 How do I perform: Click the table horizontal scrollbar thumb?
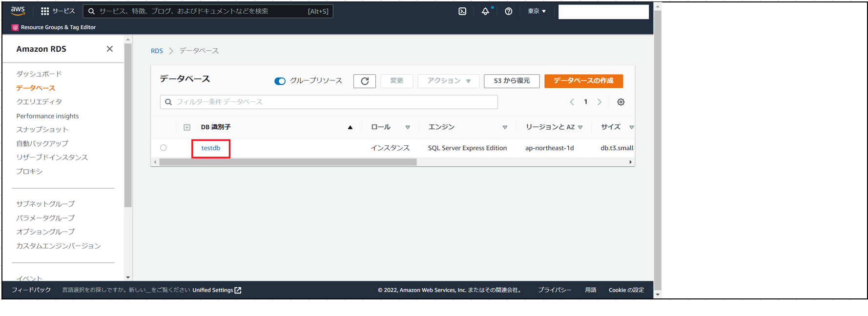(288, 162)
